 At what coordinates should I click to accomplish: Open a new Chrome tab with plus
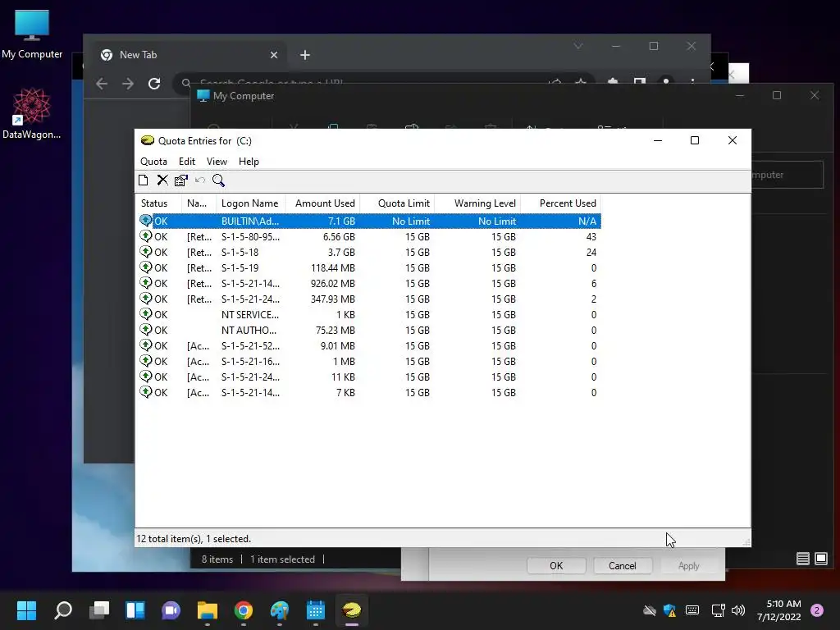[305, 55]
